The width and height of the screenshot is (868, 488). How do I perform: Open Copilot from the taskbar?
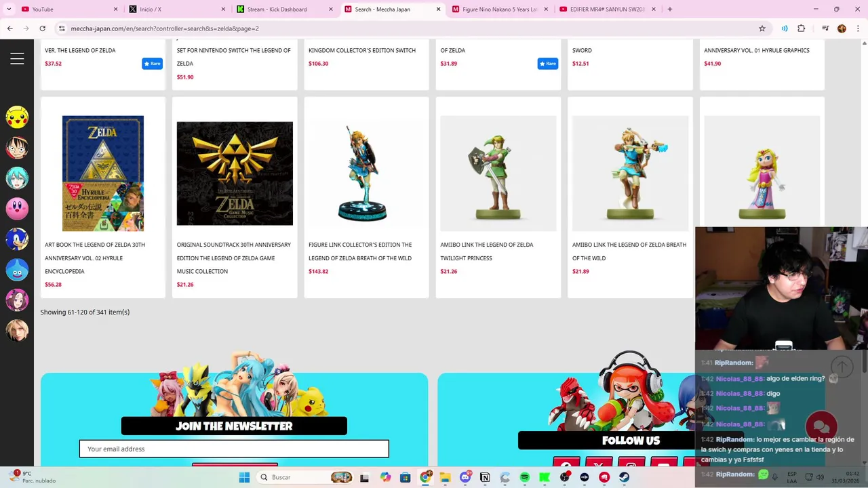click(x=385, y=477)
